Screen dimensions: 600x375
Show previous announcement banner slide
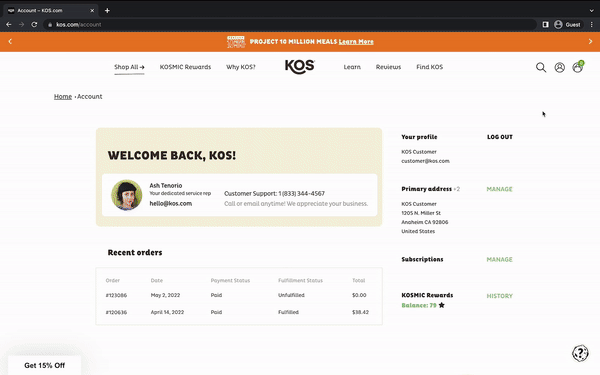[10, 41]
